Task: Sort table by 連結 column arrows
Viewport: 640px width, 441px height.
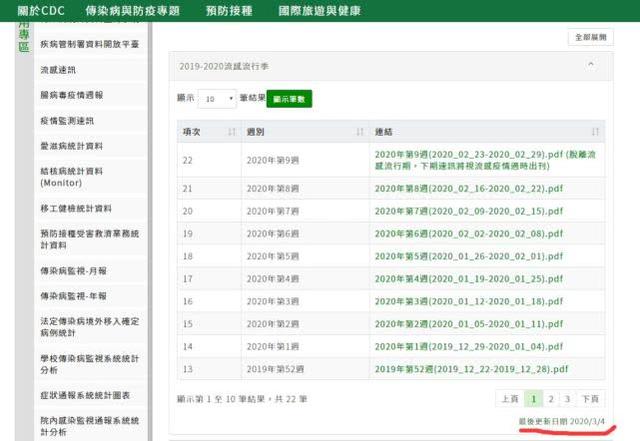Action: coord(596,132)
